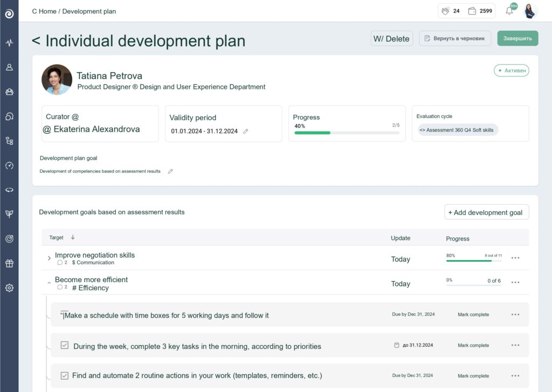Open the user avatar in top bar
This screenshot has width=552, height=392.
click(x=530, y=11)
